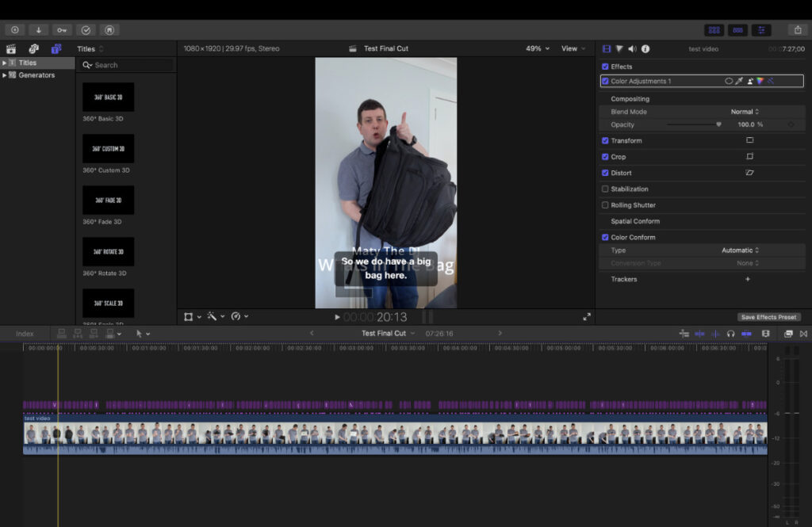Image resolution: width=812 pixels, height=527 pixels.
Task: Open the Titles browser popup selector
Action: point(90,48)
